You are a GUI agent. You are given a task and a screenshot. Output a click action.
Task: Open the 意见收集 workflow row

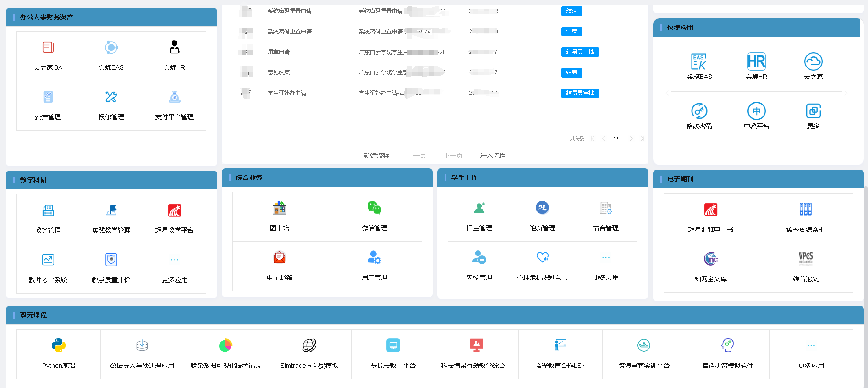click(279, 72)
